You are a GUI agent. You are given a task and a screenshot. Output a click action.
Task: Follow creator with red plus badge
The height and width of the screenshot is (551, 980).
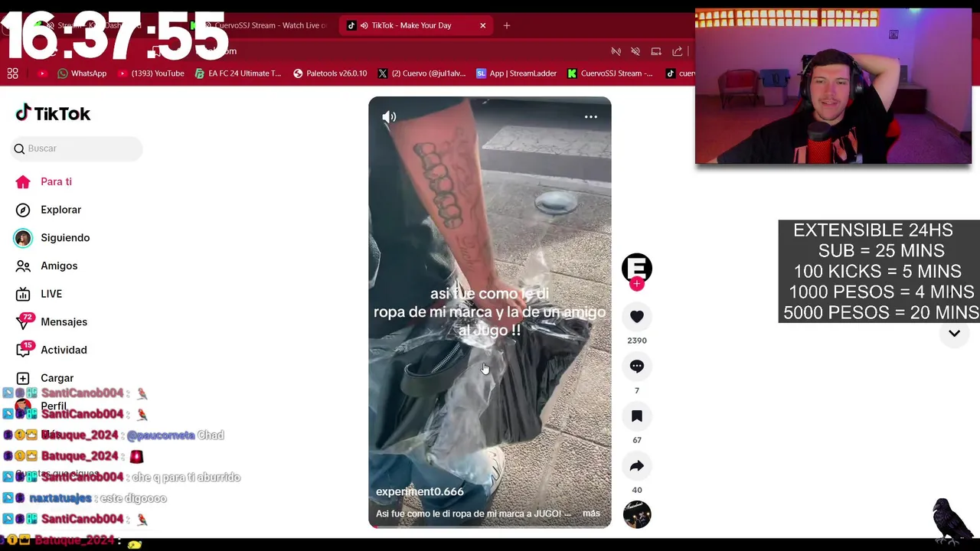636,284
